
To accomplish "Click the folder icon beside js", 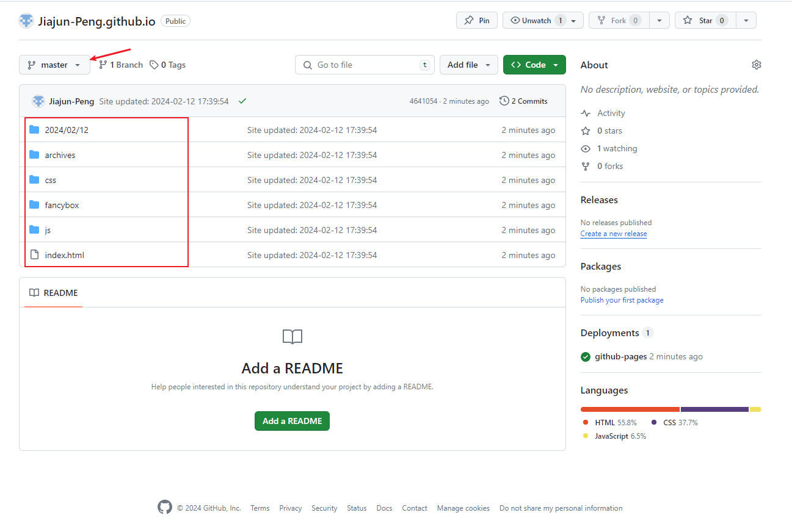I will click(x=34, y=230).
